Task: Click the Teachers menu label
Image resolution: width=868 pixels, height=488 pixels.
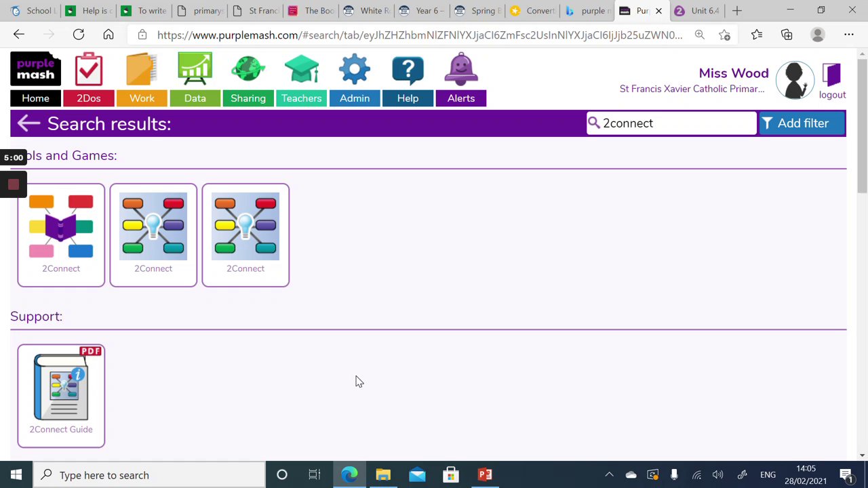Action: click(x=302, y=98)
